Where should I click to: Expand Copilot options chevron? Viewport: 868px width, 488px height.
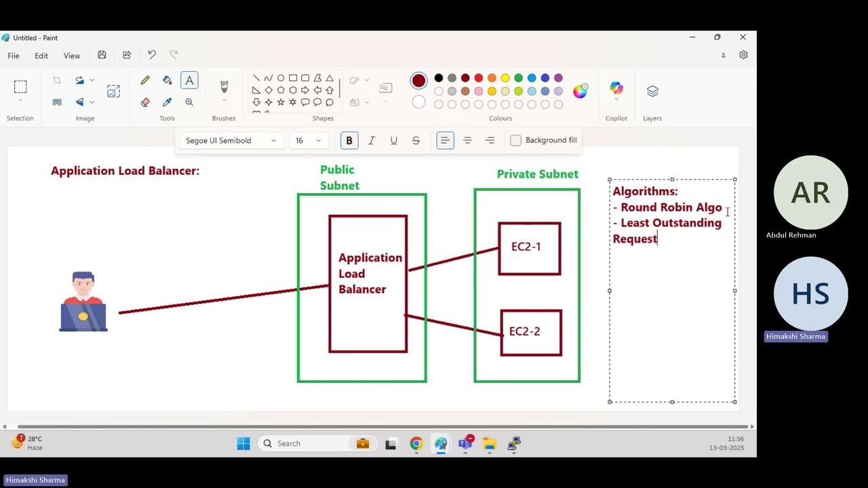pyautogui.click(x=616, y=100)
